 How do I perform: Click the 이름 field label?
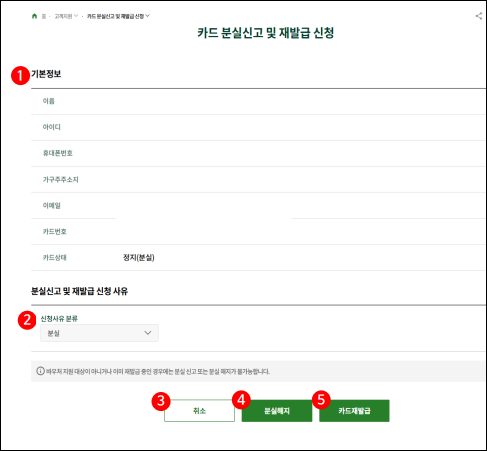coord(49,101)
